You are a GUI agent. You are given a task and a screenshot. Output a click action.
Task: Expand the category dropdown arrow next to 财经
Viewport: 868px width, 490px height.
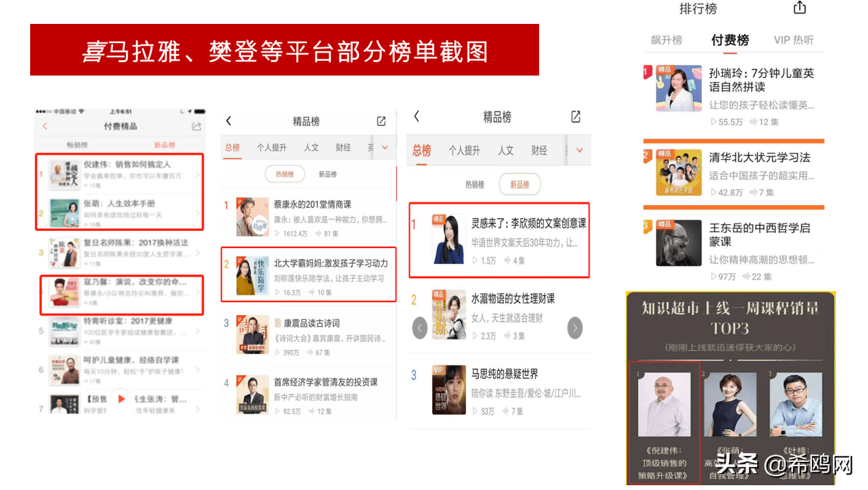point(383,148)
